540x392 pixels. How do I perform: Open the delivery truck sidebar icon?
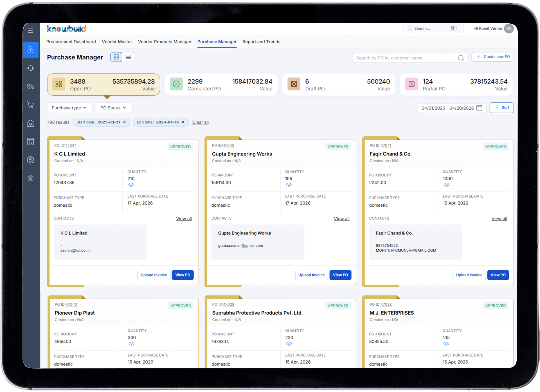31,86
